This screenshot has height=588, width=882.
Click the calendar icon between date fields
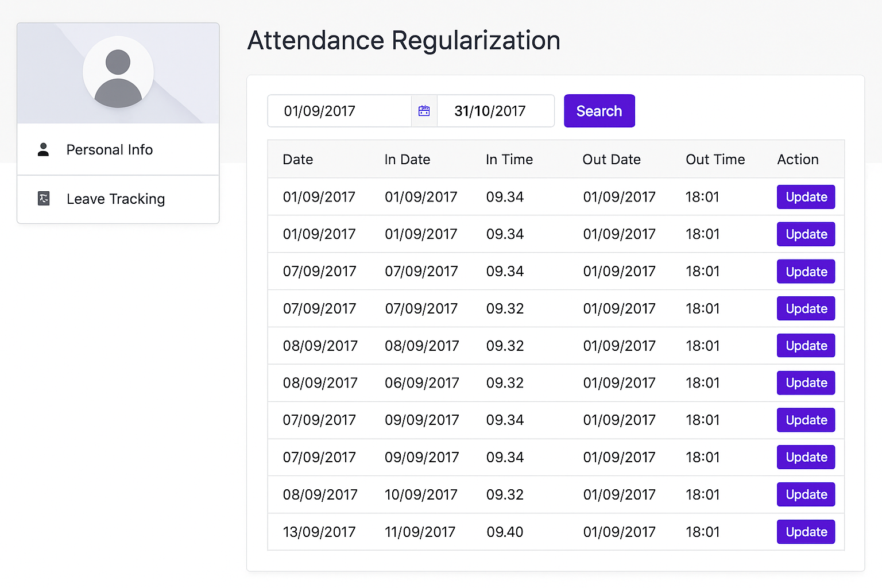[424, 111]
